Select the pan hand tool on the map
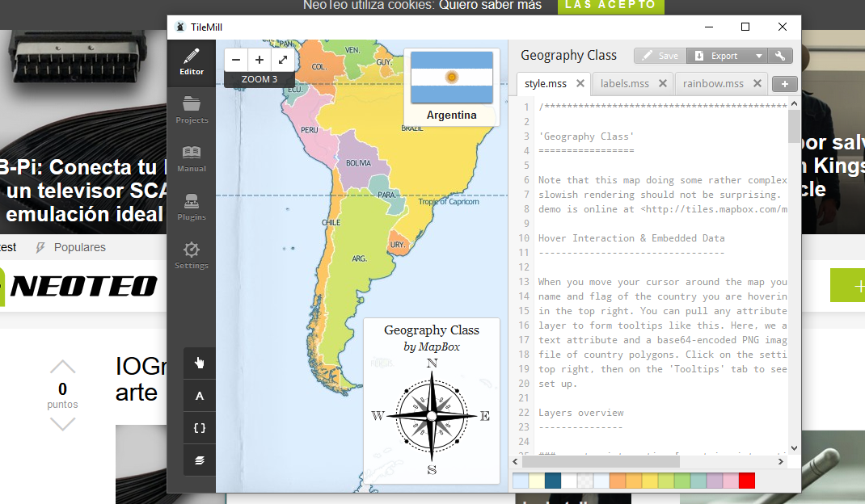This screenshot has height=504, width=865. click(x=199, y=363)
